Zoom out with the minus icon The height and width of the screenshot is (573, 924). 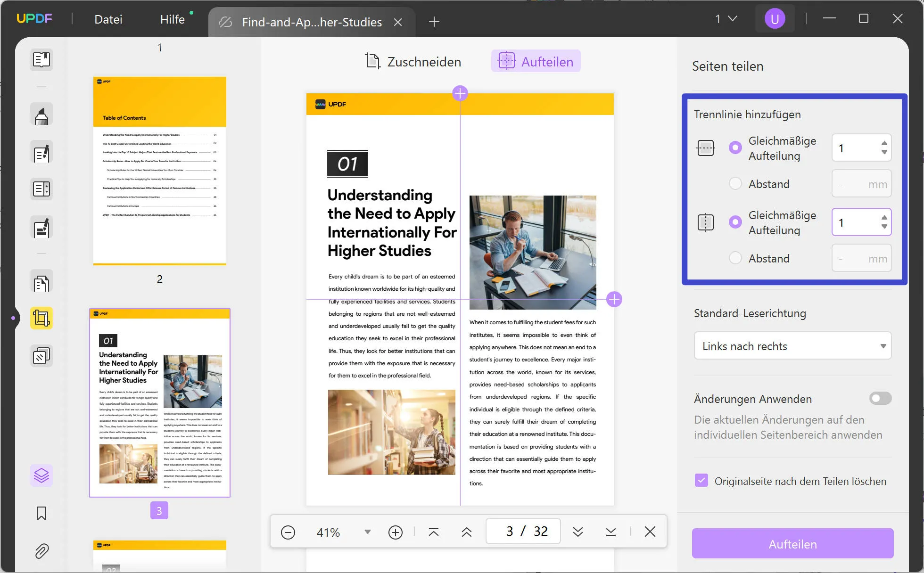(x=288, y=532)
